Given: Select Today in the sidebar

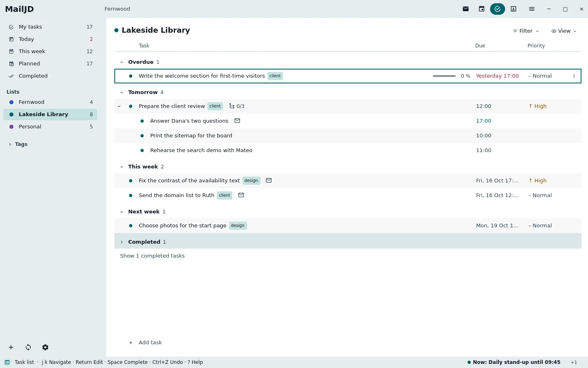Looking at the screenshot, I should (50, 39).
